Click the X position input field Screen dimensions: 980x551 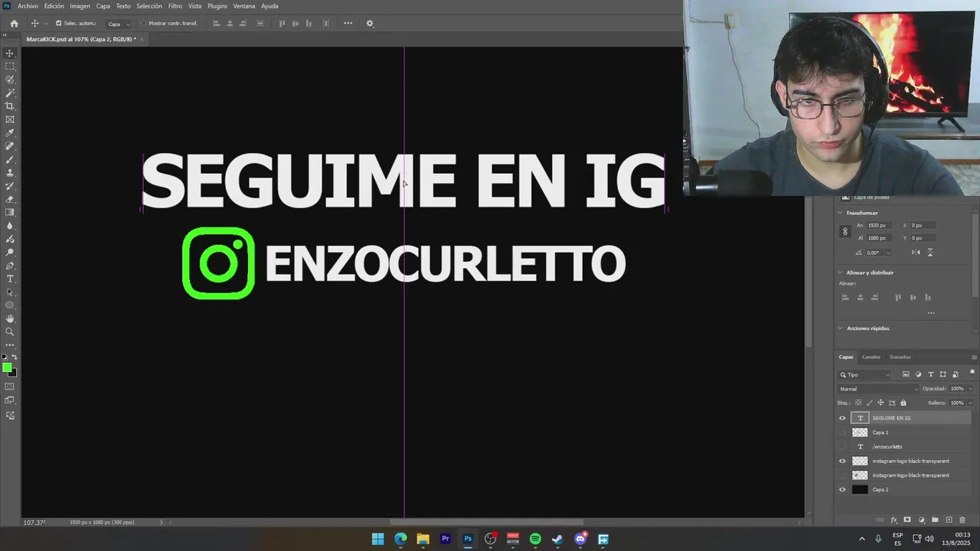(x=924, y=226)
